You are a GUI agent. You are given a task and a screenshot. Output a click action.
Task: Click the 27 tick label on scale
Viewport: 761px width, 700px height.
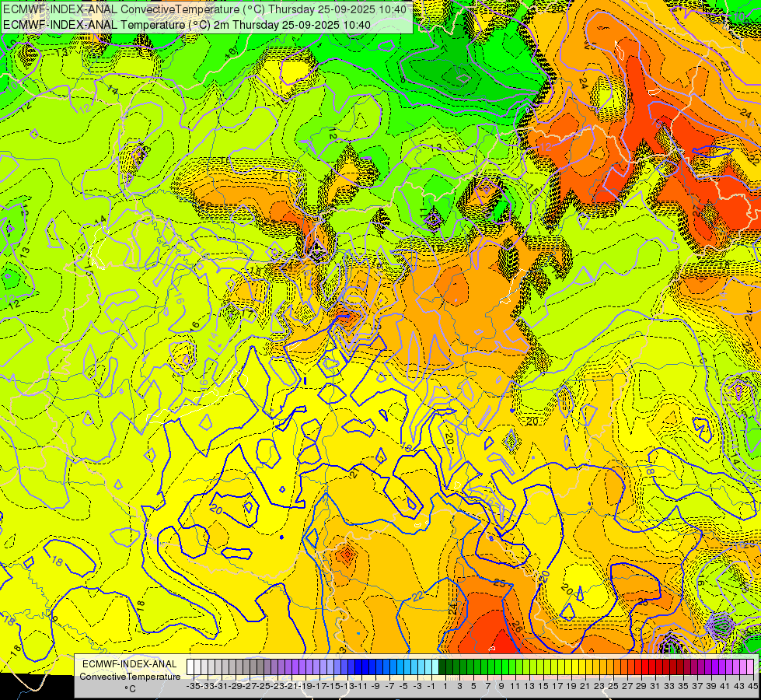coord(627,686)
